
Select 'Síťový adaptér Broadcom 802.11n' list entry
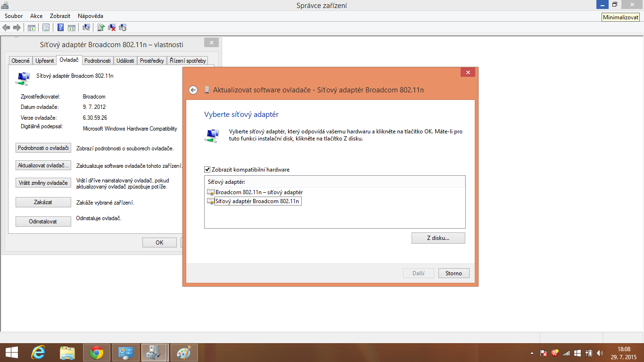click(257, 201)
